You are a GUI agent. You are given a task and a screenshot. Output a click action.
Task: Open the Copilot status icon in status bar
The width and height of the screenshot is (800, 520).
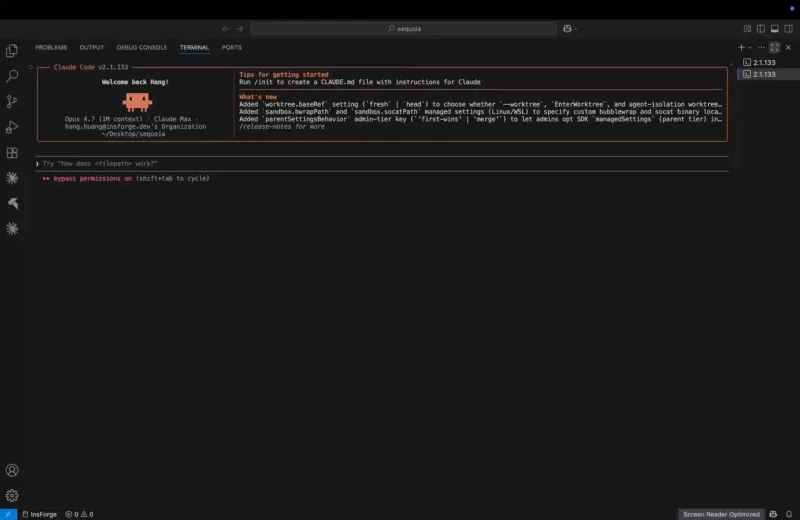pyautogui.click(x=773, y=514)
